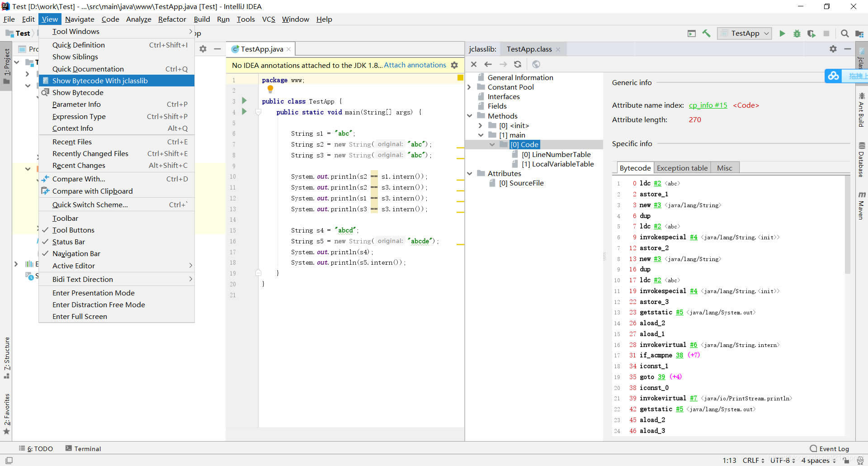Click the blue cloud upload widget icon
The width and height of the screenshot is (868, 466).
point(834,76)
